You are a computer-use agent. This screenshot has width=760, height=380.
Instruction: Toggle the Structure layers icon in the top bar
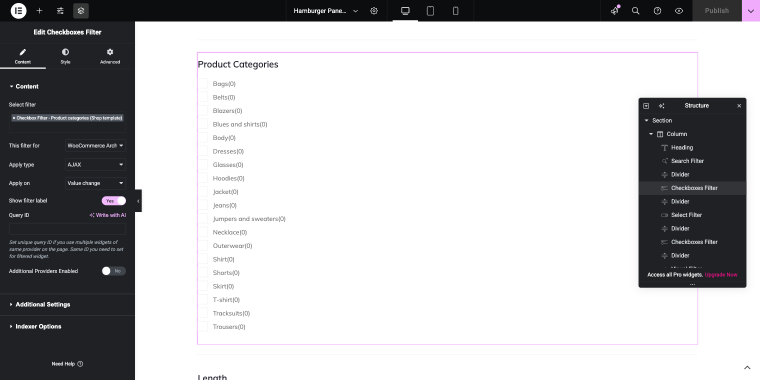(81, 11)
